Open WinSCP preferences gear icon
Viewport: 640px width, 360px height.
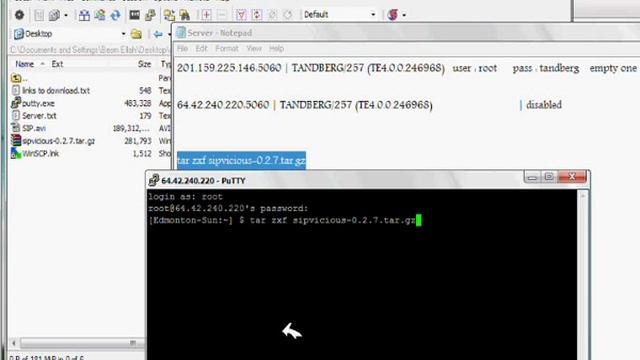coord(19,15)
